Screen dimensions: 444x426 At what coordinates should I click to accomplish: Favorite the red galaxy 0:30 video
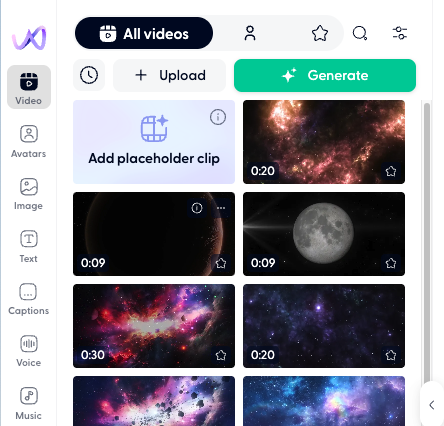pyautogui.click(x=221, y=355)
